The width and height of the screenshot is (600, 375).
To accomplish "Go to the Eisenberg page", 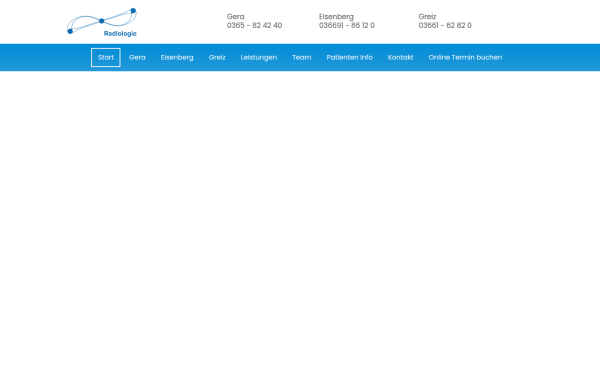I will 177,57.
